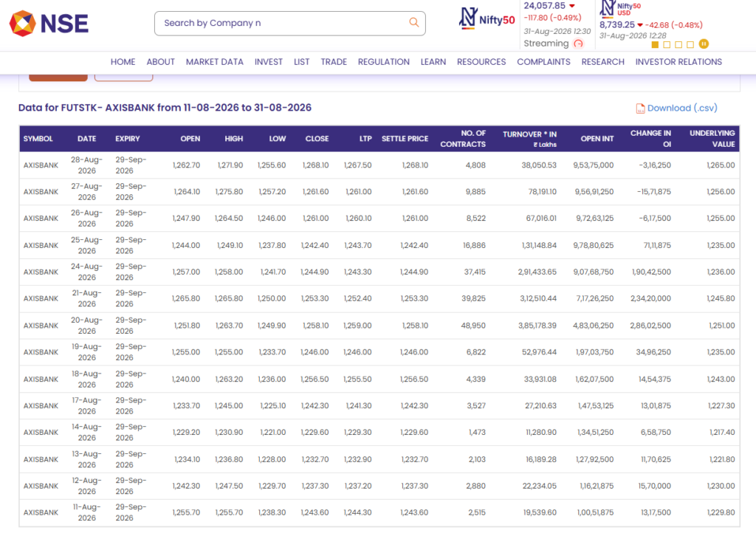Click the search magnifier icon
The image size is (756, 536).
[413, 22]
